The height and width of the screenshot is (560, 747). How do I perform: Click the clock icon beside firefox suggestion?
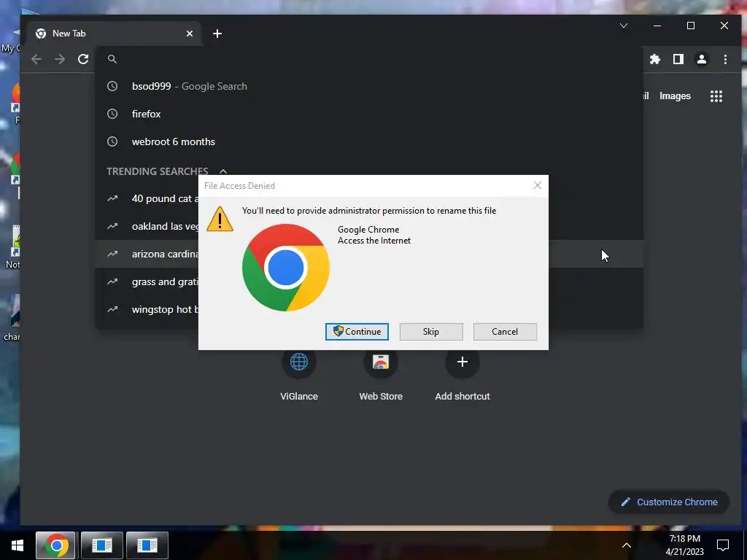point(112,114)
